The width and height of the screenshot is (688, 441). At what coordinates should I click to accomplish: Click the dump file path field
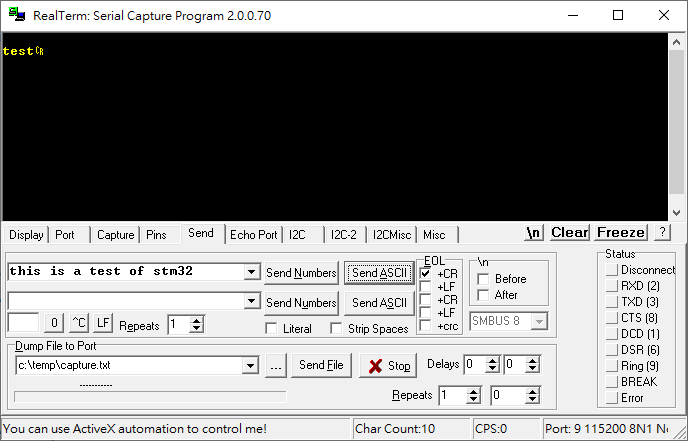[x=129, y=366]
